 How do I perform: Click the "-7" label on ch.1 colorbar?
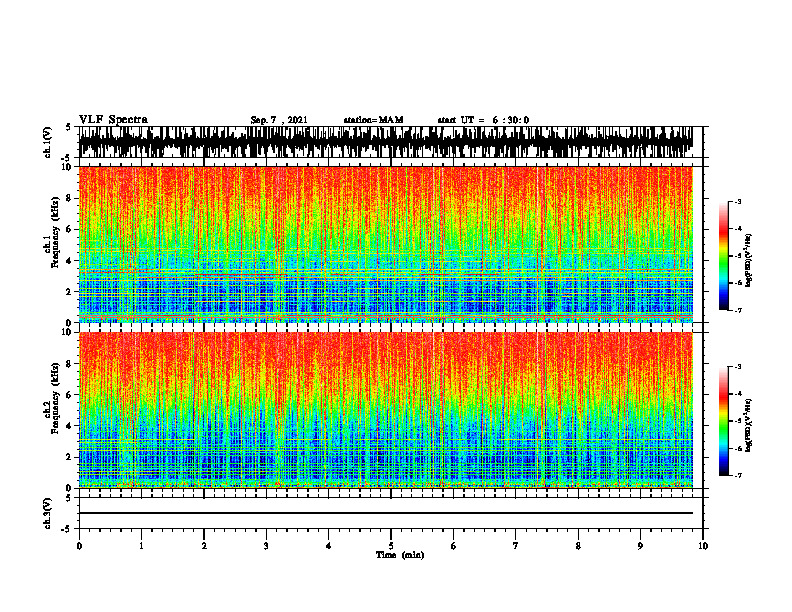(738, 310)
